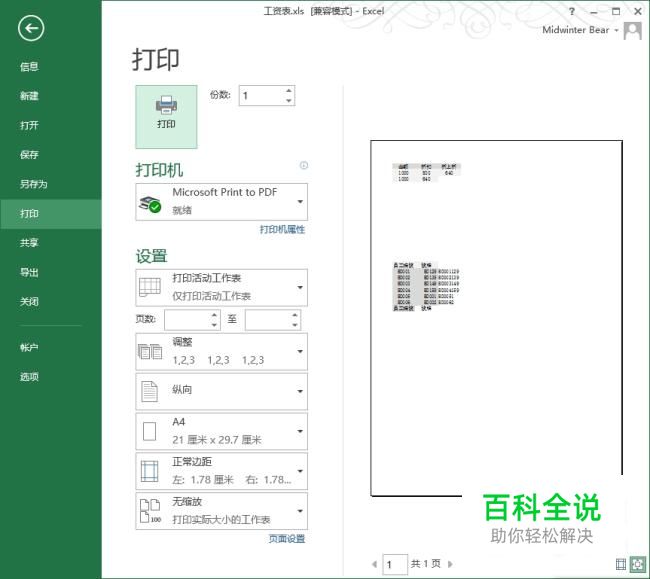Viewport: 650px width, 579px height.
Task: Toggle the show margins icon
Action: click(x=621, y=564)
